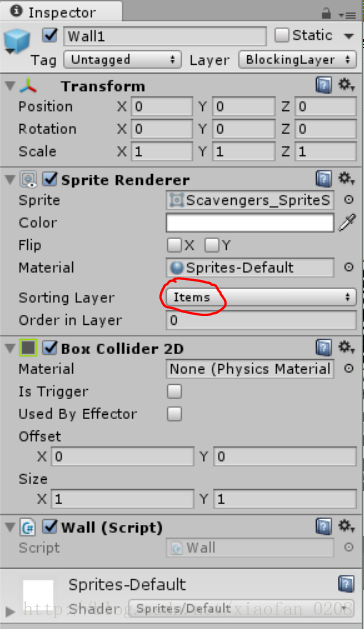Open the Sprite Renderer gear settings menu
Image resolution: width=364 pixels, height=629 pixels.
(346, 179)
